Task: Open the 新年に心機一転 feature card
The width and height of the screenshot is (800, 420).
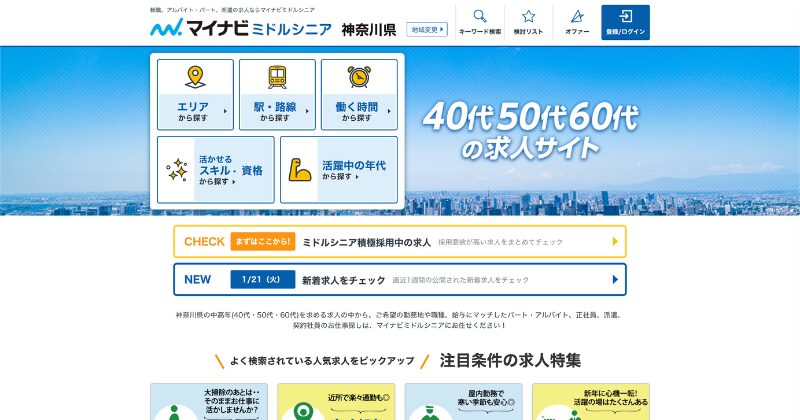Action: tap(591, 402)
